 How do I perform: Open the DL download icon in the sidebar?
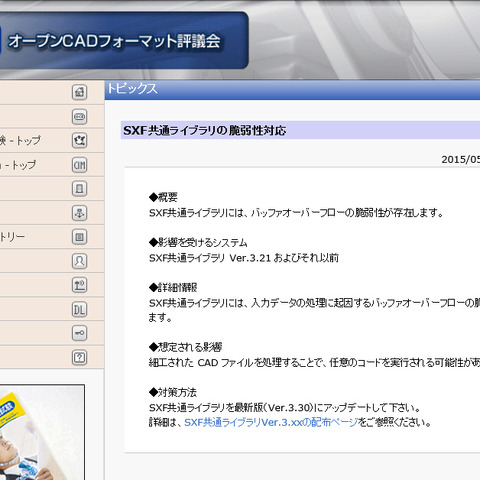[x=79, y=310]
